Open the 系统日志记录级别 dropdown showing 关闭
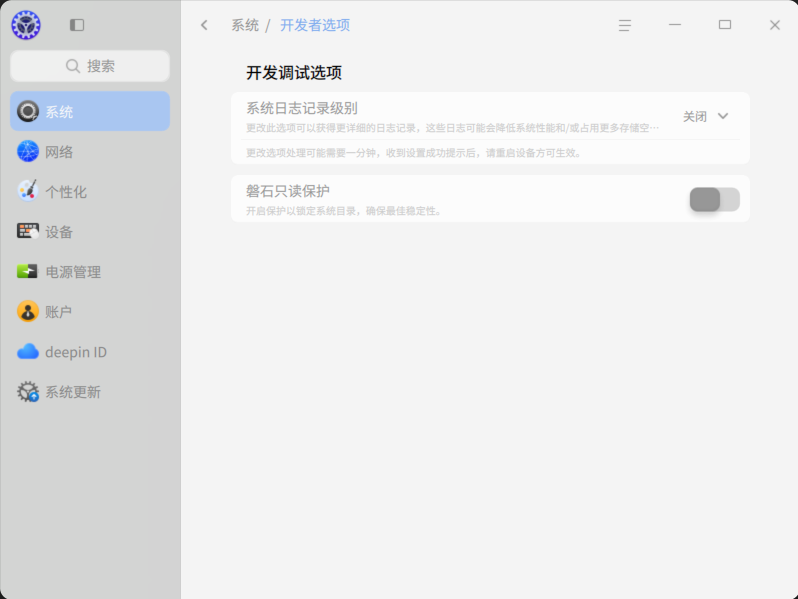The width and height of the screenshot is (798, 599). (x=705, y=117)
